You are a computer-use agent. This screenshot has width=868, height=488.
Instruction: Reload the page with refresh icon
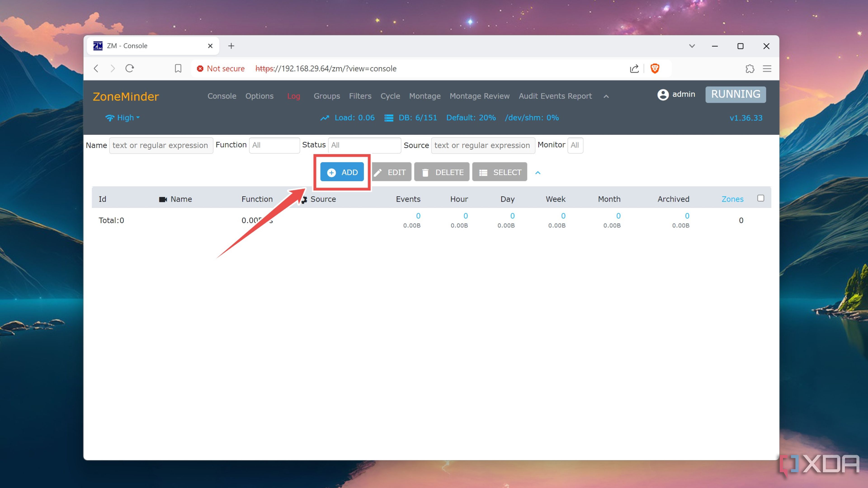tap(130, 69)
